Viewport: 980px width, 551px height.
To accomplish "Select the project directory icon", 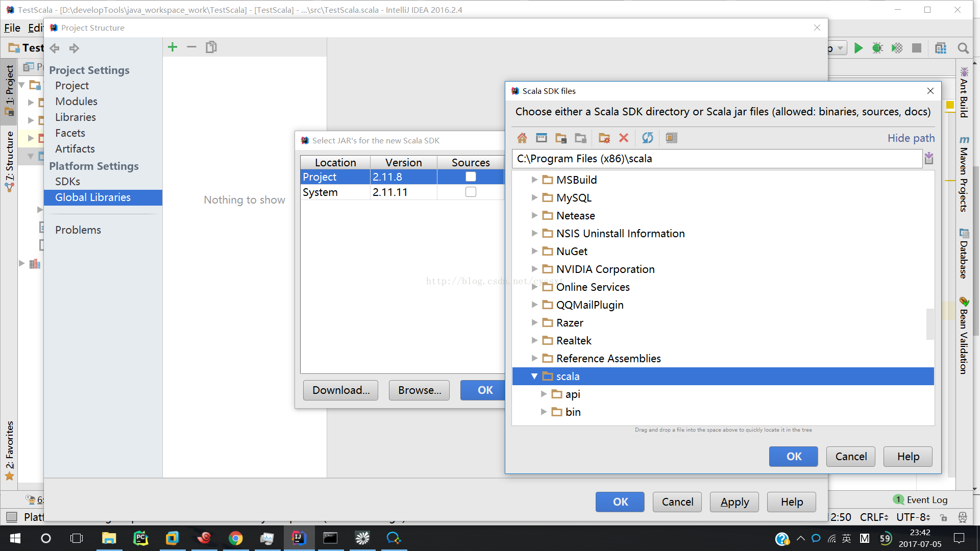I will coord(561,138).
